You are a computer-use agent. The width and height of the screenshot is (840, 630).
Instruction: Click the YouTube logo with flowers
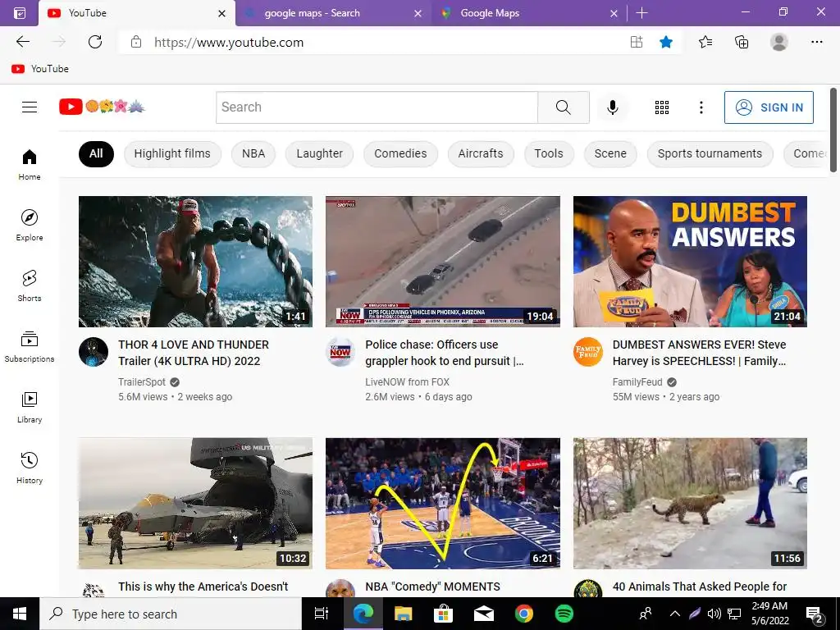pyautogui.click(x=102, y=107)
